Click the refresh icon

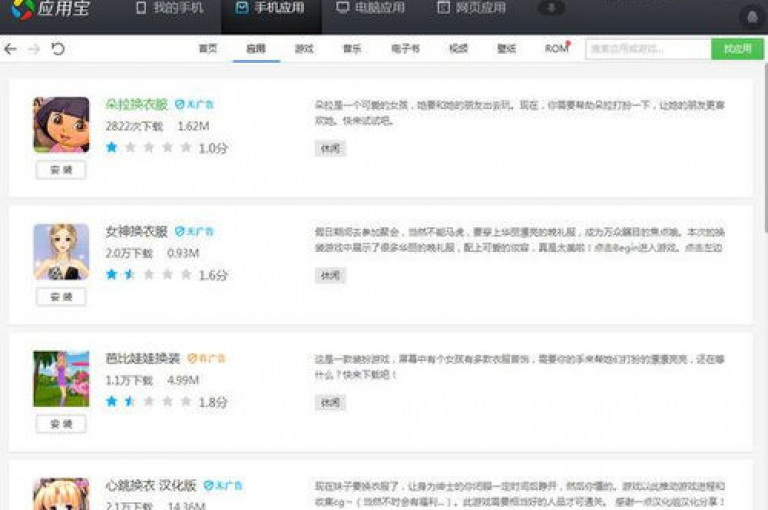click(x=58, y=49)
